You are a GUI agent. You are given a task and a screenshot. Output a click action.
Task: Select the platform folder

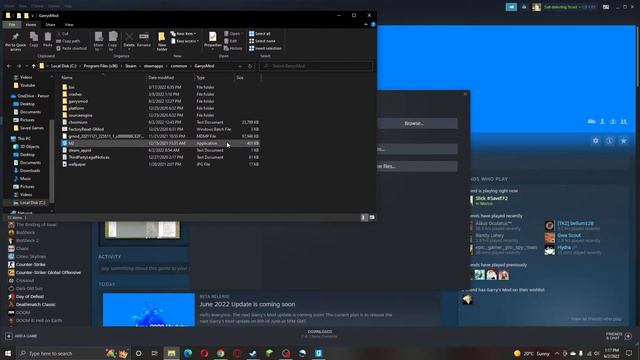click(76, 108)
